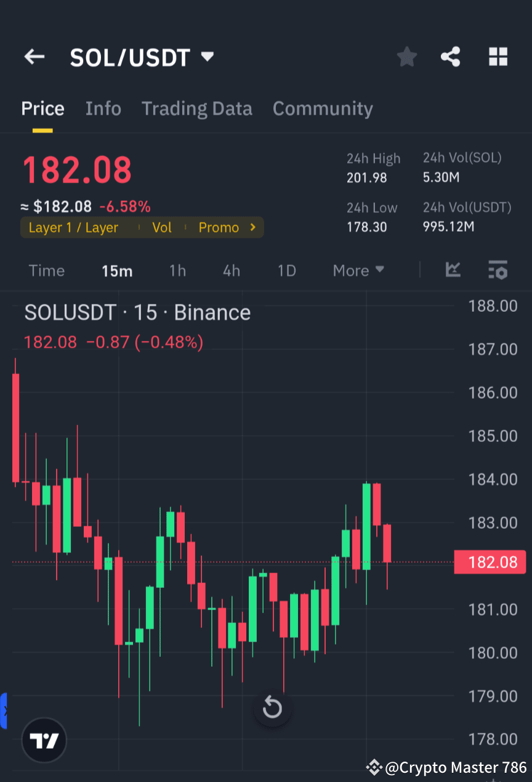
Task: Enable the 4h timeframe view
Action: 231,270
